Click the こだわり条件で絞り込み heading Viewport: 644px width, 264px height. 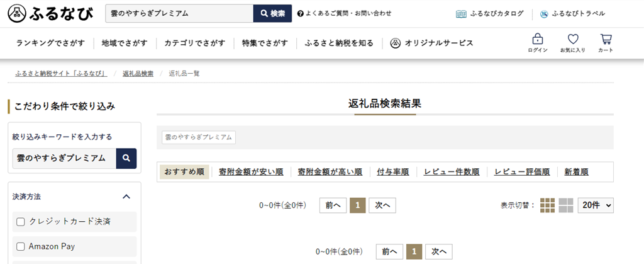point(65,106)
